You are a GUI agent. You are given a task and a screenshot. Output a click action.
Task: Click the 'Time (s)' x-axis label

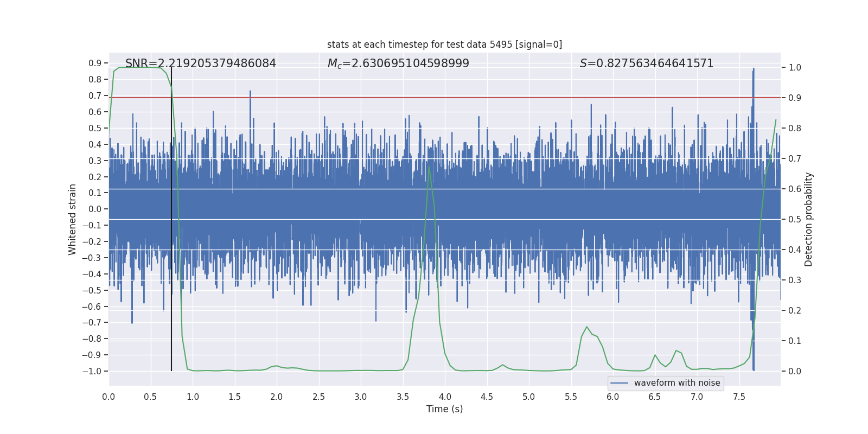(x=444, y=409)
